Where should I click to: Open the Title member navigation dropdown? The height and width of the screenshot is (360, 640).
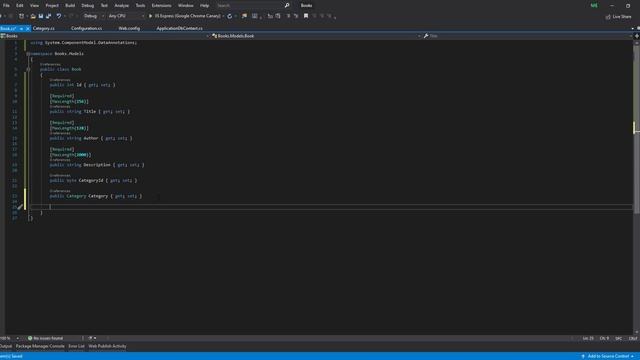pyautogui.click(x=528, y=36)
